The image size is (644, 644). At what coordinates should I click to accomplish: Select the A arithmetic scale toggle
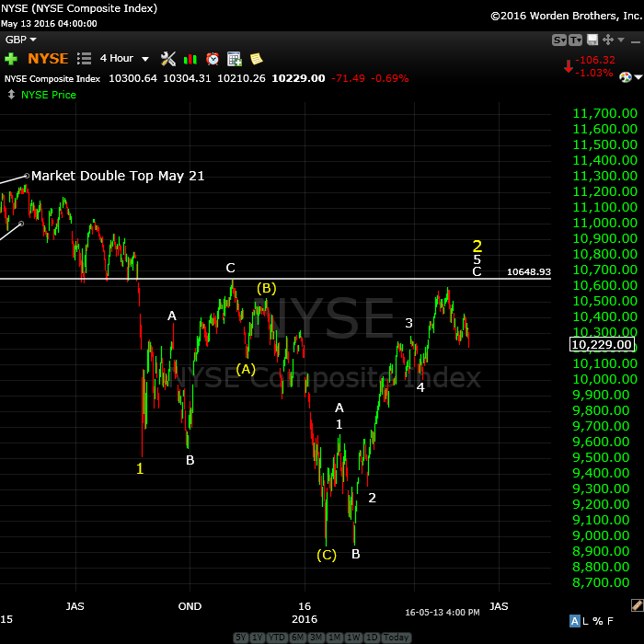pyautogui.click(x=575, y=621)
